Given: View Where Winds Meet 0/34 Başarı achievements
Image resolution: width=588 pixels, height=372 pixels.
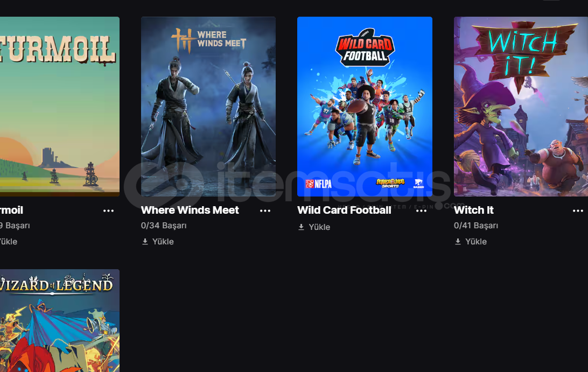Looking at the screenshot, I should [x=164, y=226].
